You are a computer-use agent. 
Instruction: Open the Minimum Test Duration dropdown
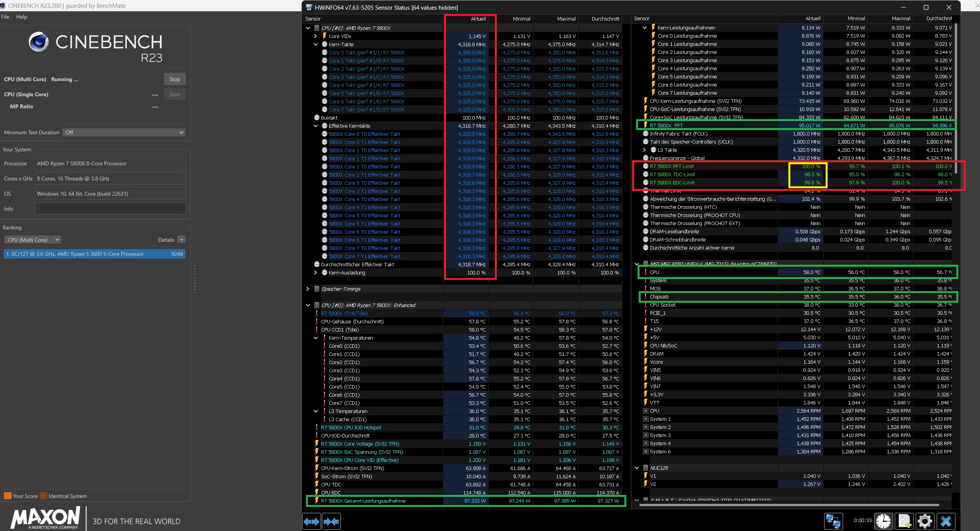pyautogui.click(x=124, y=132)
